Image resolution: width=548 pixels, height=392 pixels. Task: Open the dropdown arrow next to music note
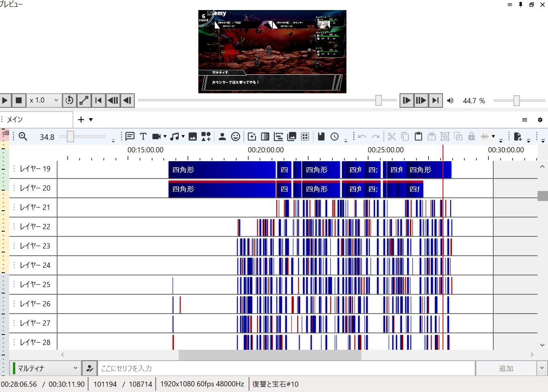pyautogui.click(x=183, y=137)
